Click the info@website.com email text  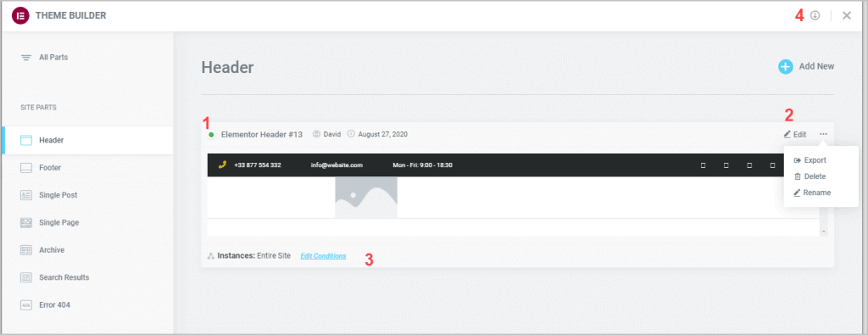click(337, 165)
